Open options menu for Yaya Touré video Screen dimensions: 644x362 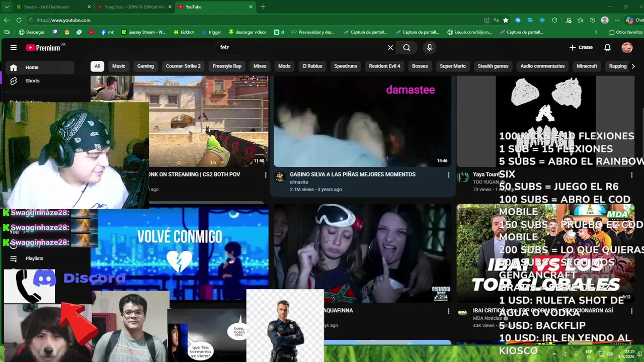point(631,175)
